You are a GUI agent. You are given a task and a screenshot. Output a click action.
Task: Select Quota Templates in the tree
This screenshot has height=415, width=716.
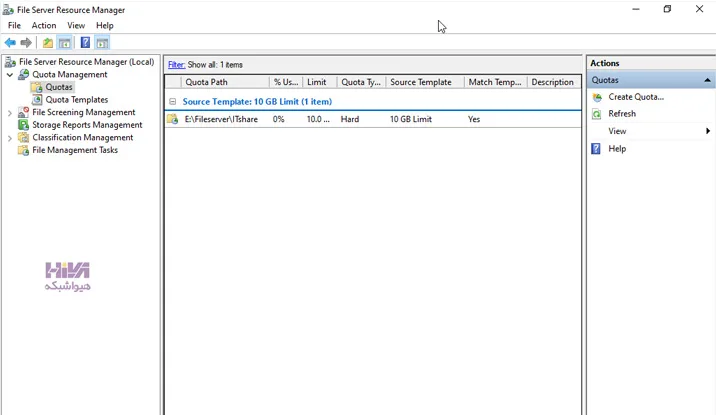click(x=77, y=100)
